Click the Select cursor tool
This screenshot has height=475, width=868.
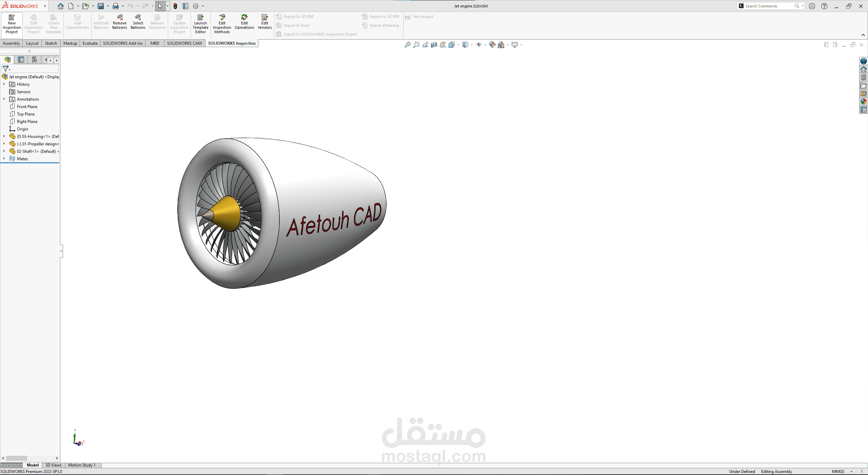160,6
